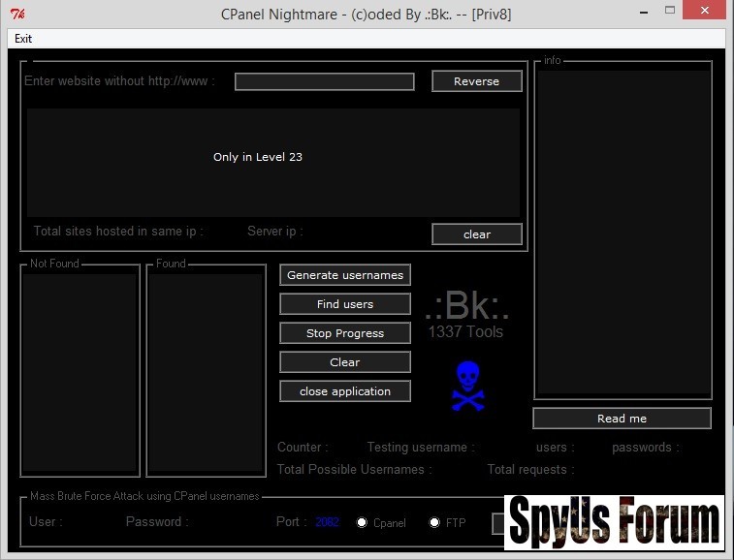Click the Tk icon in the title bar

pyautogui.click(x=16, y=14)
